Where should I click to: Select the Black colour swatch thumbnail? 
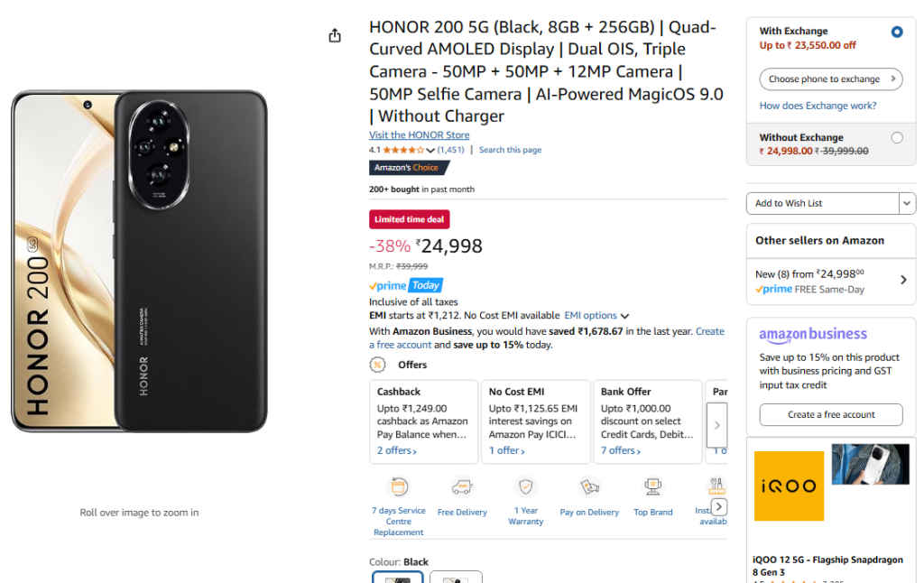[x=397, y=578]
